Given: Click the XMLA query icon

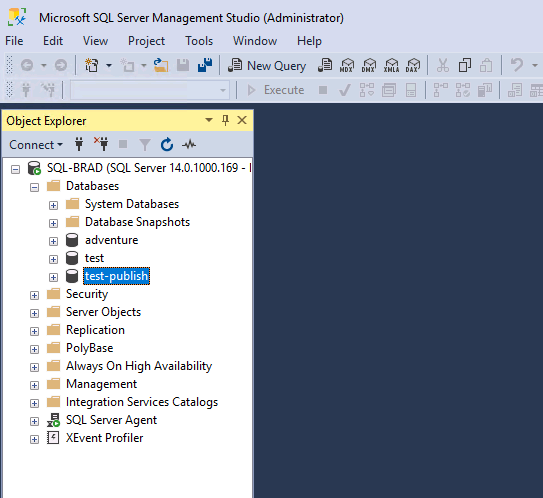Looking at the screenshot, I should 391,65.
